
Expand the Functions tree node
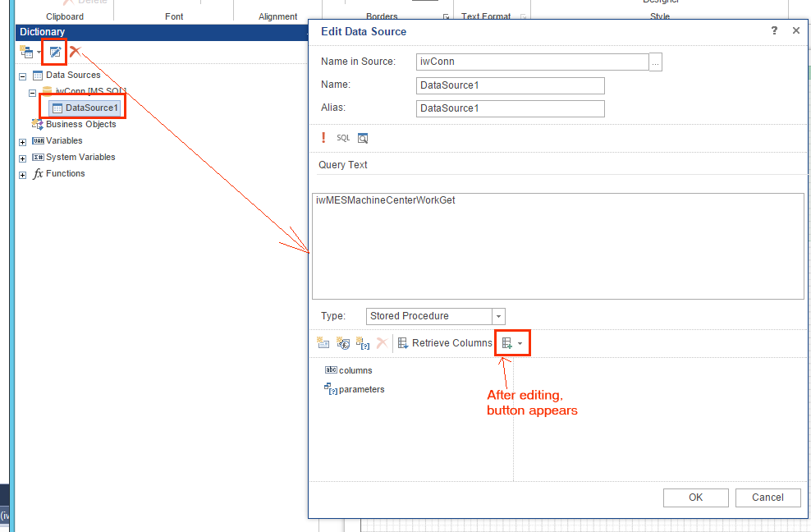(x=22, y=174)
